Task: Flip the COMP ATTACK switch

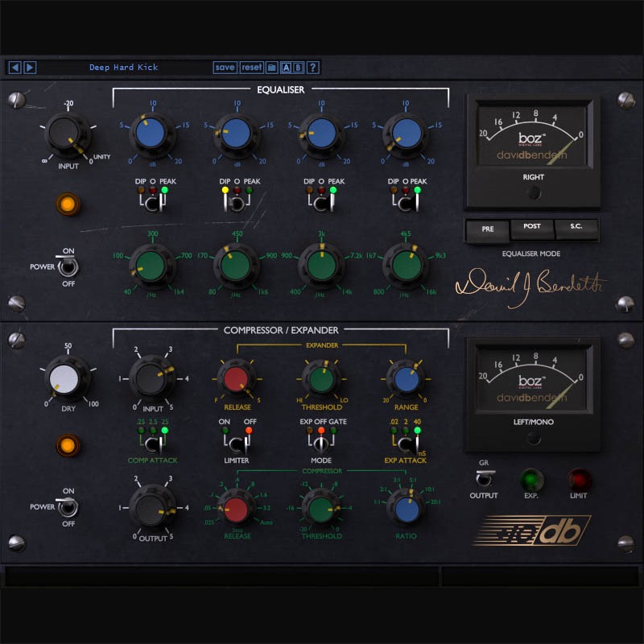Action: (x=153, y=444)
